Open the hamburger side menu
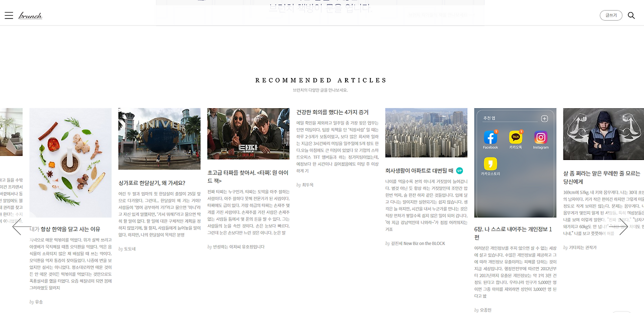This screenshot has width=644, height=313. (x=9, y=16)
